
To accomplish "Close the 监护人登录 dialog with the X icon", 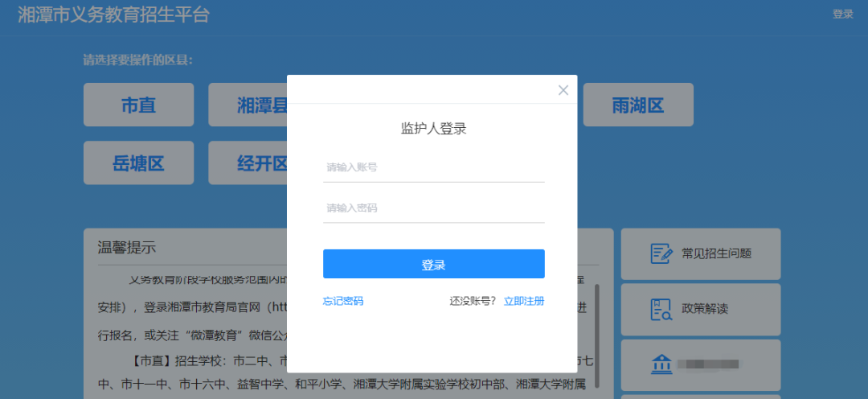I will tap(563, 90).
